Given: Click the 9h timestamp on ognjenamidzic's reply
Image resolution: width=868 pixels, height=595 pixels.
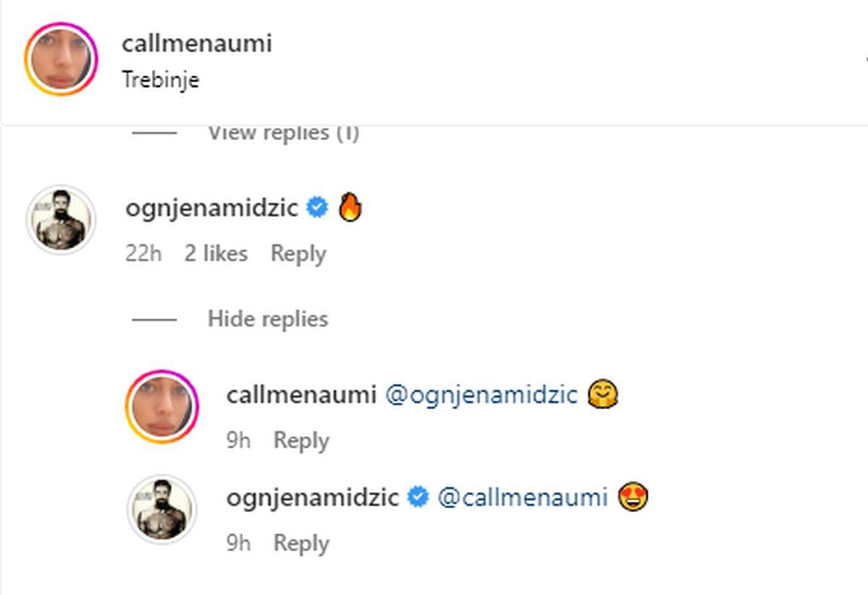Looking at the screenshot, I should (239, 542).
